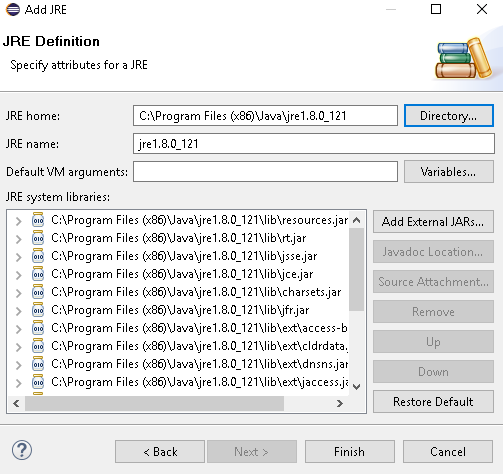
Task: Click Restore Default button
Action: pos(433,402)
